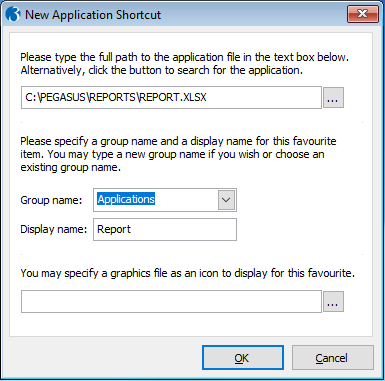Click the 'You may specify a graphics file' text

188,273
